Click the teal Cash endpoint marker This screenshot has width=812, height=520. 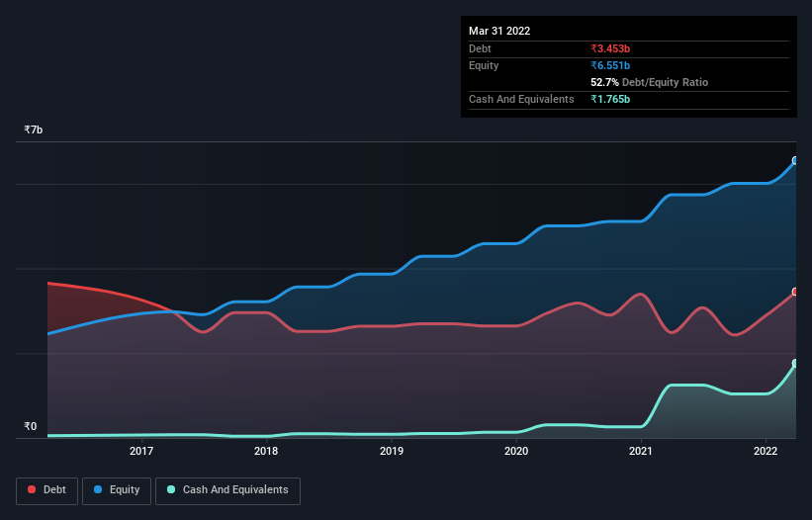795,364
